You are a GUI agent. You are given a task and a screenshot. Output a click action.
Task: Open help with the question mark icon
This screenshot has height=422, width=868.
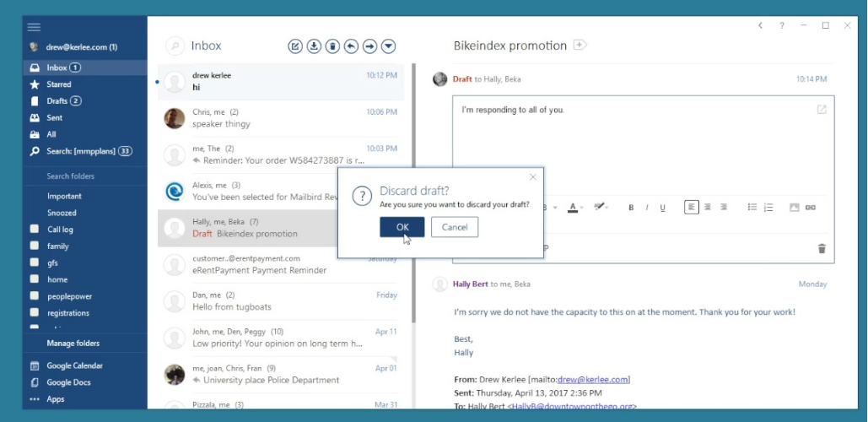[782, 25]
